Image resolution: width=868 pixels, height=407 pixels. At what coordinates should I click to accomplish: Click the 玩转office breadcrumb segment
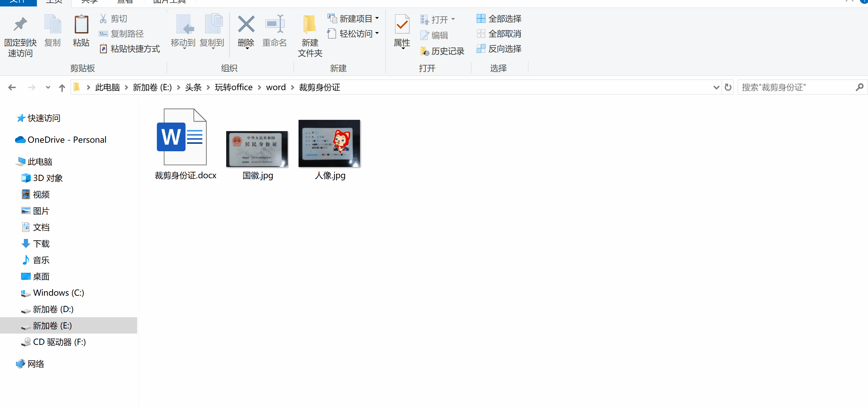coord(233,87)
